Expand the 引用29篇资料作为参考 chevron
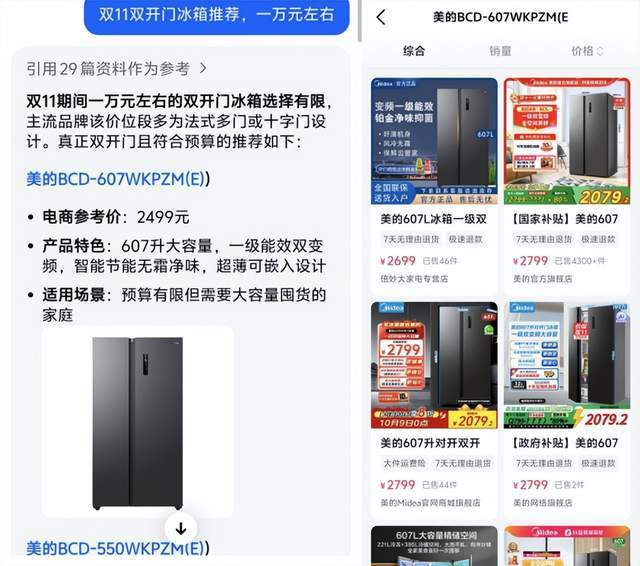The width and height of the screenshot is (640, 566). (x=203, y=68)
